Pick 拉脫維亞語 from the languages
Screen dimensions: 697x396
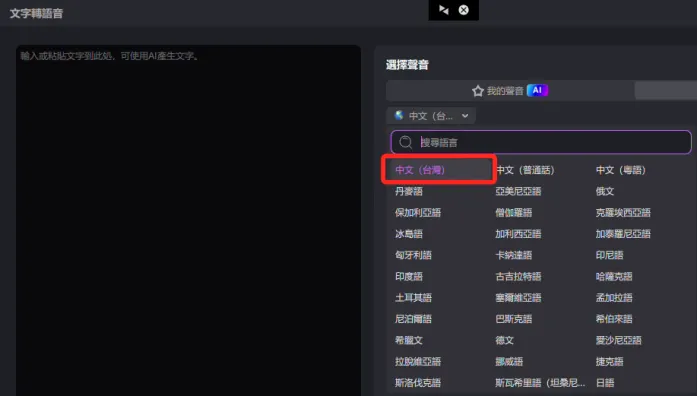[x=418, y=362]
